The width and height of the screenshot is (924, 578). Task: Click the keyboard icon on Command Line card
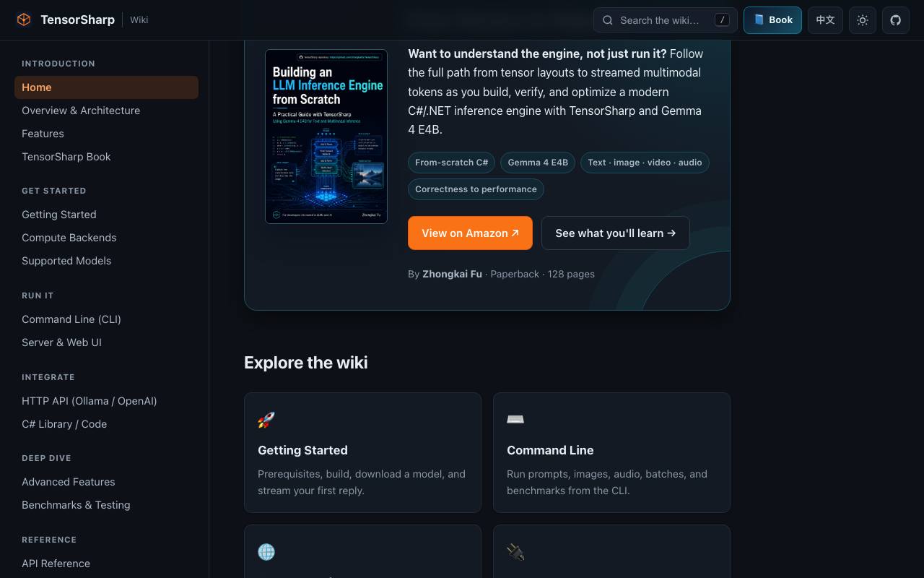pos(515,420)
